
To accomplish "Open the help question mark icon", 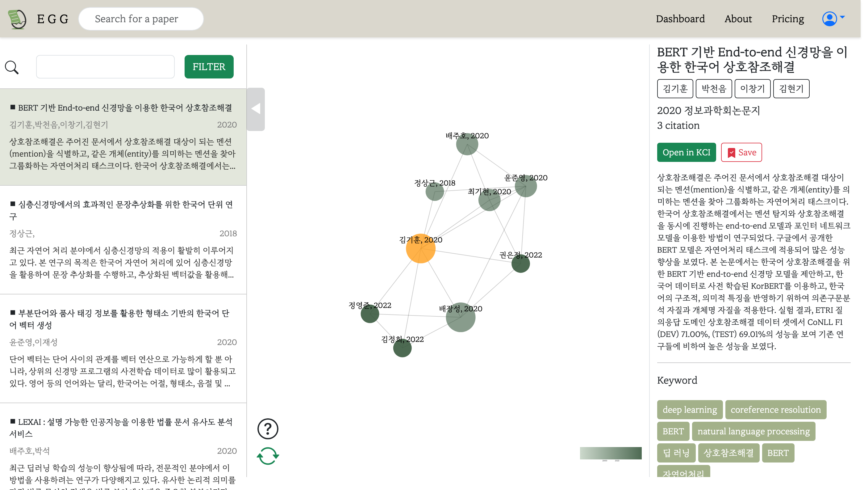I will (268, 429).
